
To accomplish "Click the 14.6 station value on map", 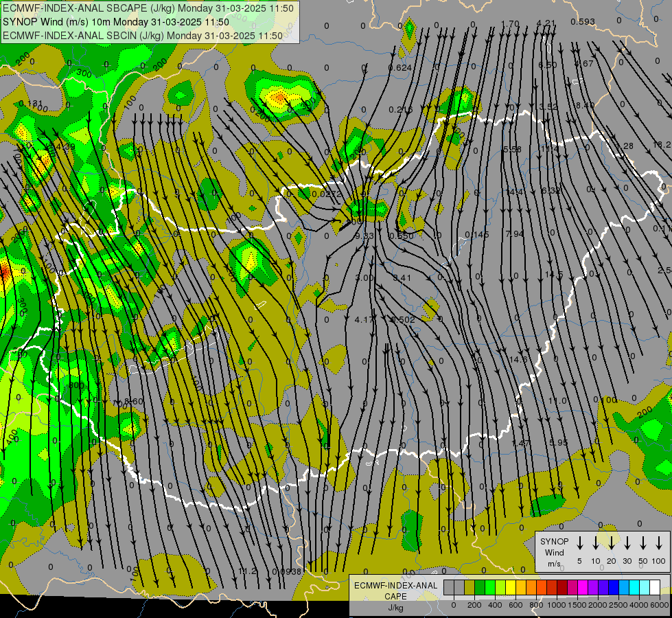I will tap(518, 359).
